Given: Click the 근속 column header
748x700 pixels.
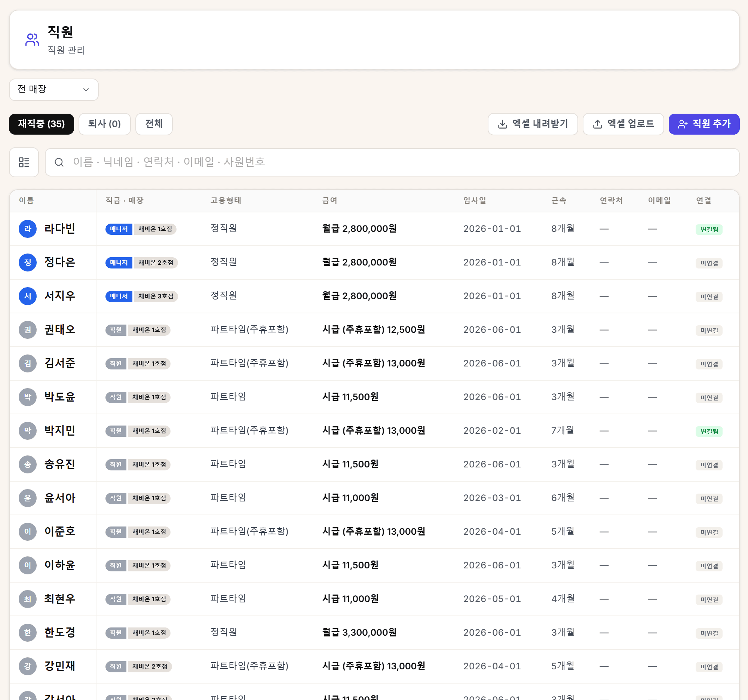Looking at the screenshot, I should [x=559, y=200].
